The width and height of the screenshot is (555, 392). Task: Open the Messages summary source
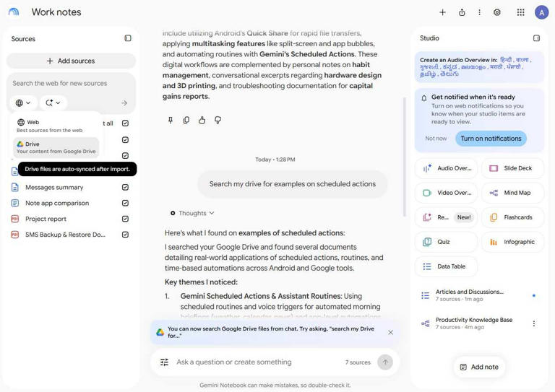coord(54,188)
